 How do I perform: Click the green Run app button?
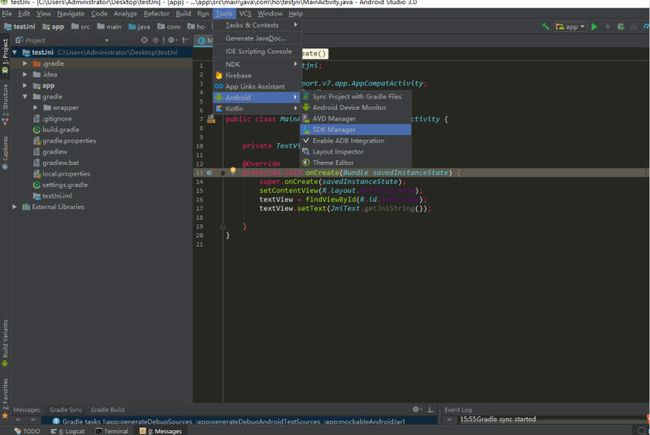(594, 27)
